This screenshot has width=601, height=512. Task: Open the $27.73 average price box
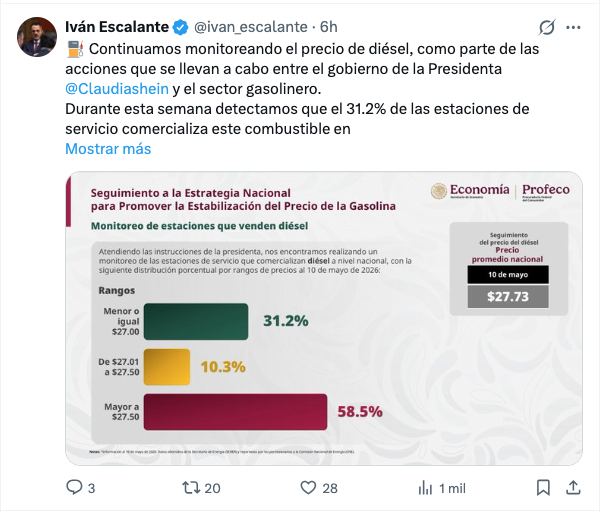tap(508, 297)
